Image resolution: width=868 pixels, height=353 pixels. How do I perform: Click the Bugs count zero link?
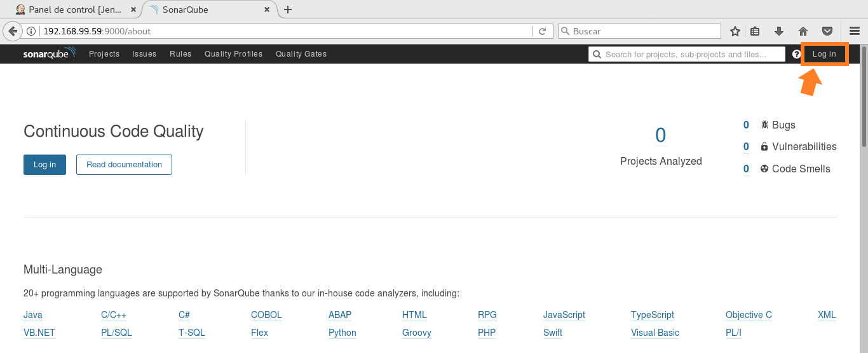[746, 125]
